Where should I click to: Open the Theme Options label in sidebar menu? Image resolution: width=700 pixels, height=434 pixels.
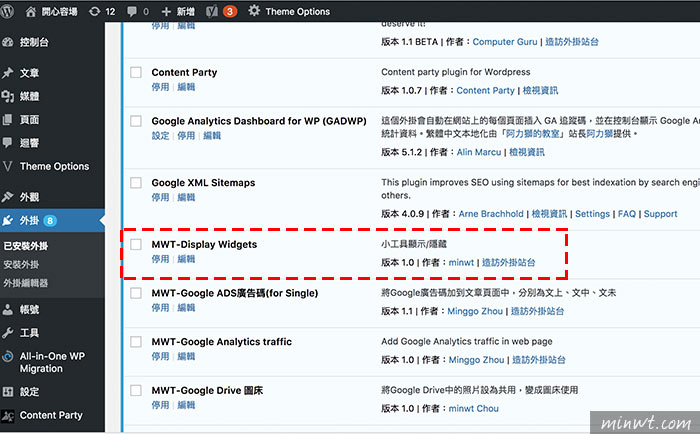pyautogui.click(x=54, y=167)
